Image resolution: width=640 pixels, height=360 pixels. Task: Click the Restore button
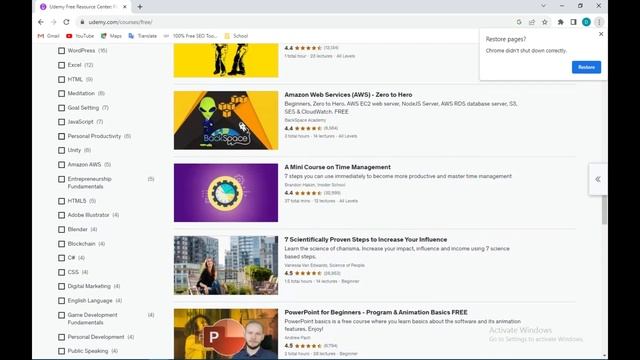tap(586, 67)
